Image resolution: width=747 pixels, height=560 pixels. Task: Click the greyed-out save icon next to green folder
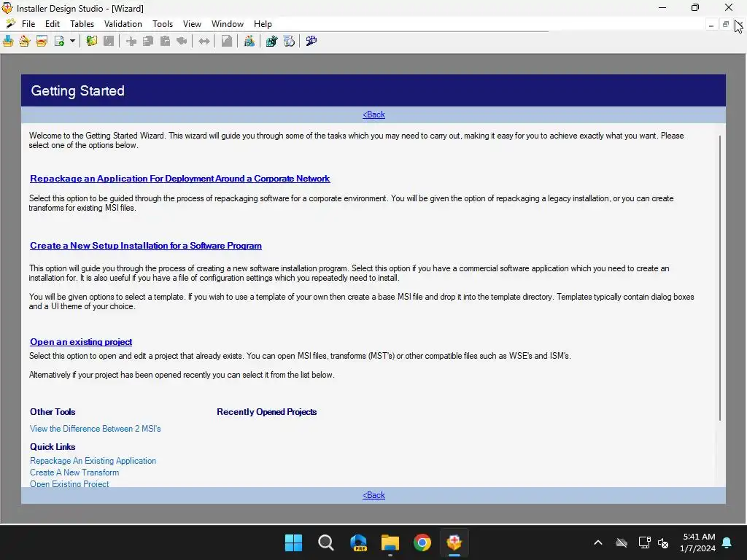click(x=109, y=42)
